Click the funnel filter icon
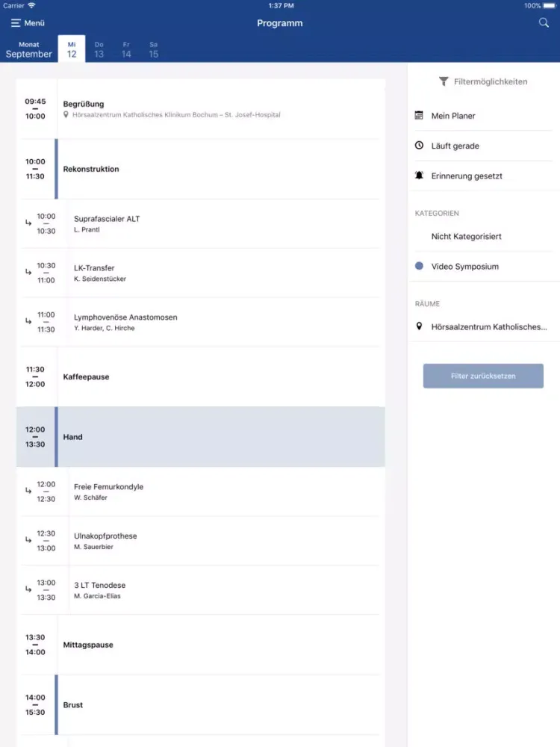The height and width of the screenshot is (747, 560). (x=444, y=81)
